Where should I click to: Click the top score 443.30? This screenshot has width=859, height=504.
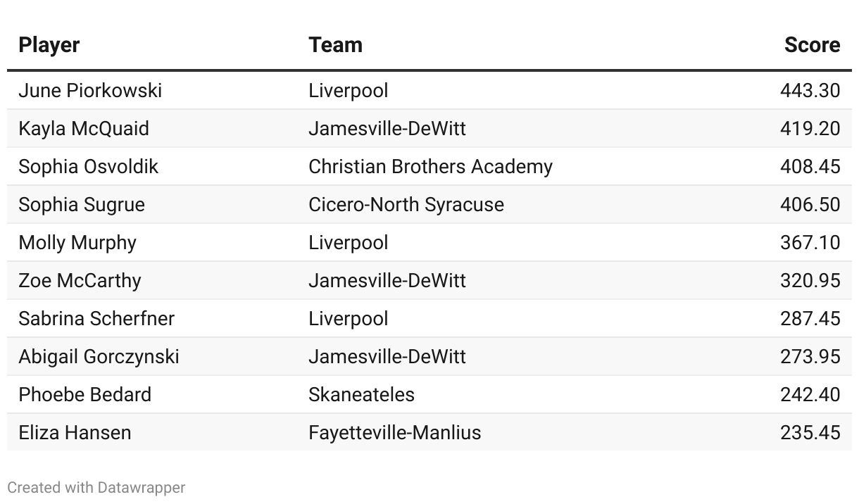pos(810,91)
